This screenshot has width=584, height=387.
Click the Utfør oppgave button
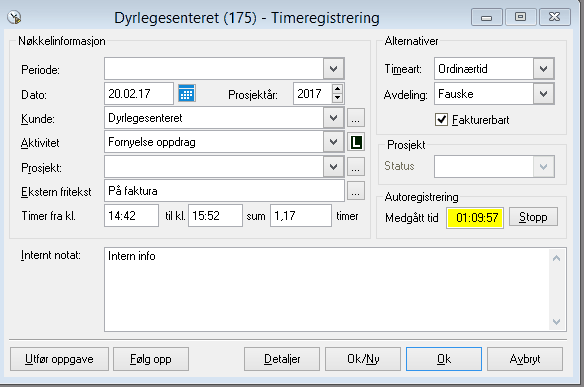coord(59,359)
